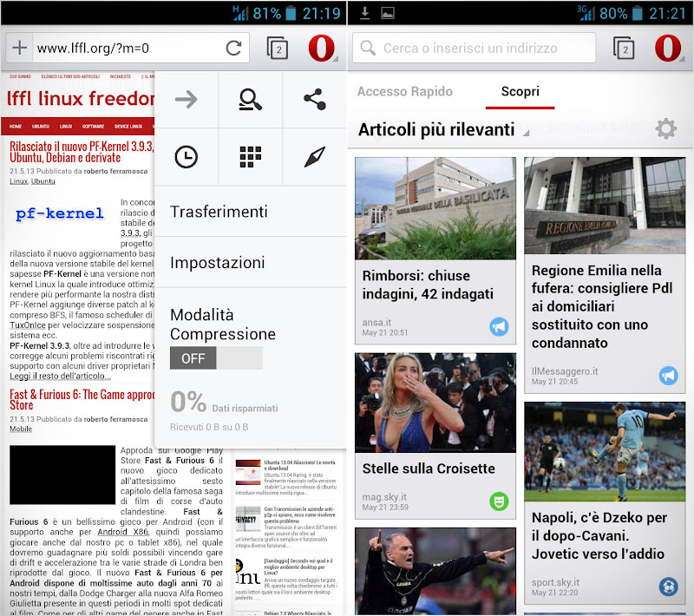694x616 pixels.
Task: Open Fast & Furious 6: The Game article title
Action: [82, 400]
